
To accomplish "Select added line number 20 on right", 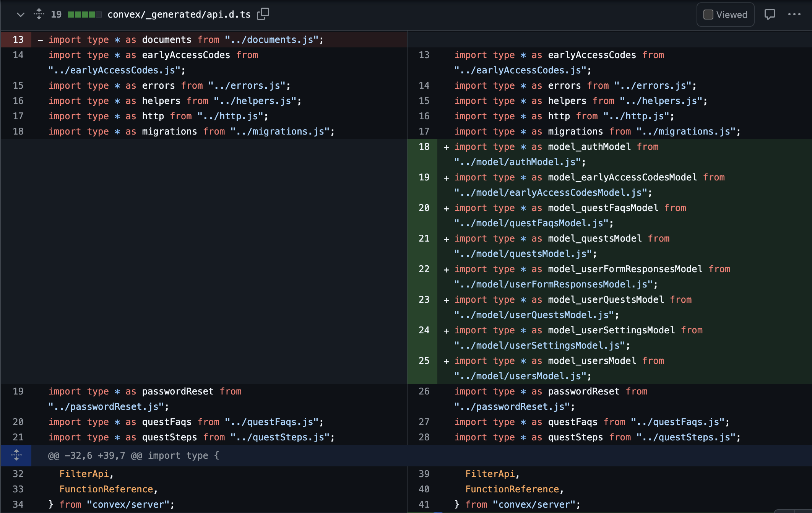I will coord(424,208).
